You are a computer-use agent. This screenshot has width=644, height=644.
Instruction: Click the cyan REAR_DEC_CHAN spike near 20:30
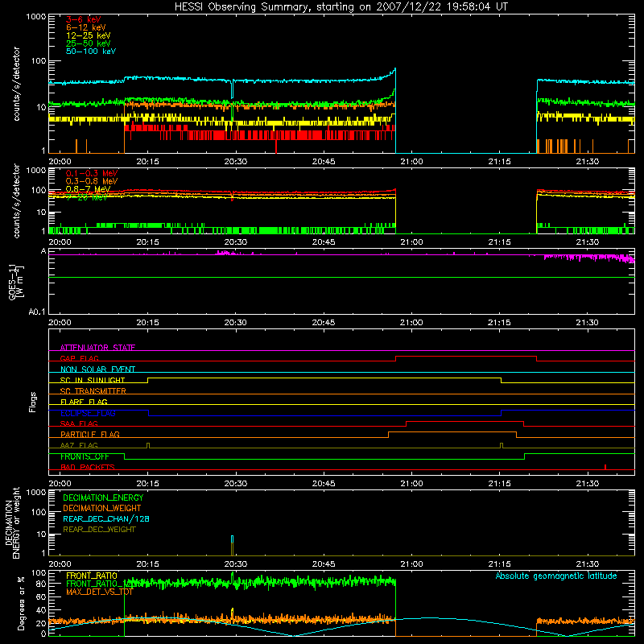233,539
